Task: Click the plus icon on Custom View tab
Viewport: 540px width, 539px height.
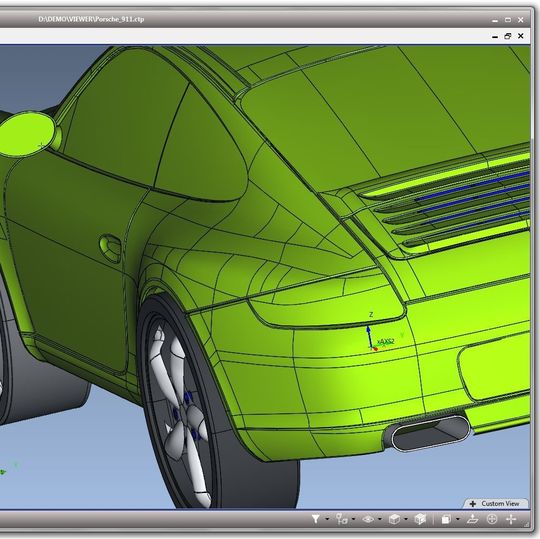Action: point(473,504)
